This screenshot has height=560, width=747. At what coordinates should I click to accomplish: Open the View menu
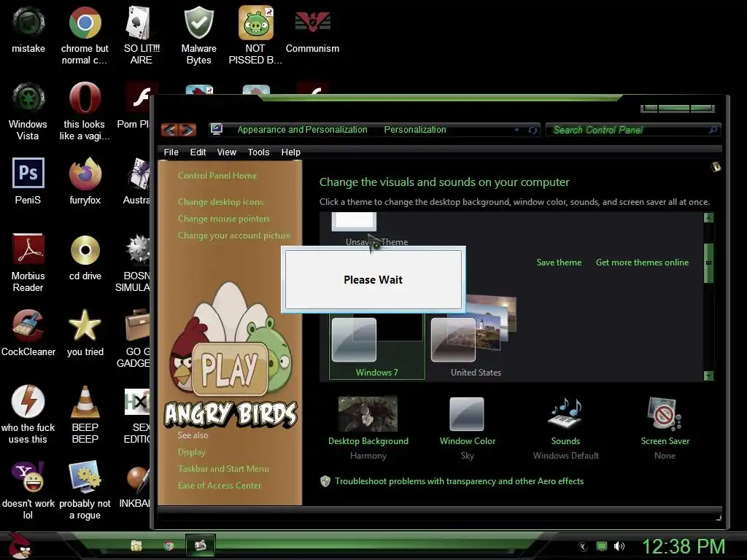point(226,152)
